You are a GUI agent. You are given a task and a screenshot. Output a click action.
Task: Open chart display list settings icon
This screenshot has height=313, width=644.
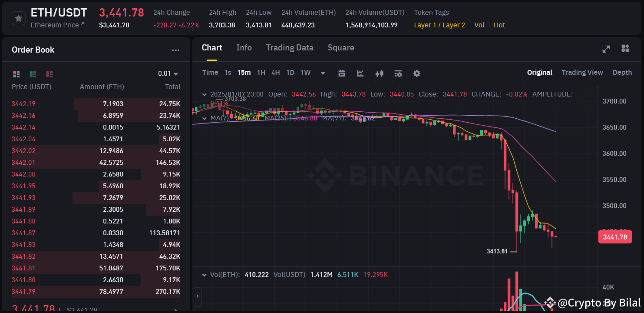pos(398,73)
